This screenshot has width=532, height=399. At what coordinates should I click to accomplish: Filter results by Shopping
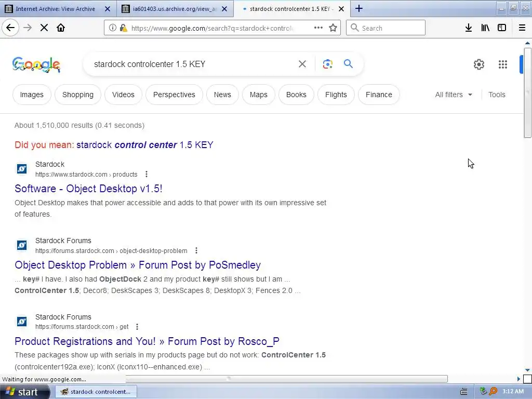pyautogui.click(x=78, y=95)
